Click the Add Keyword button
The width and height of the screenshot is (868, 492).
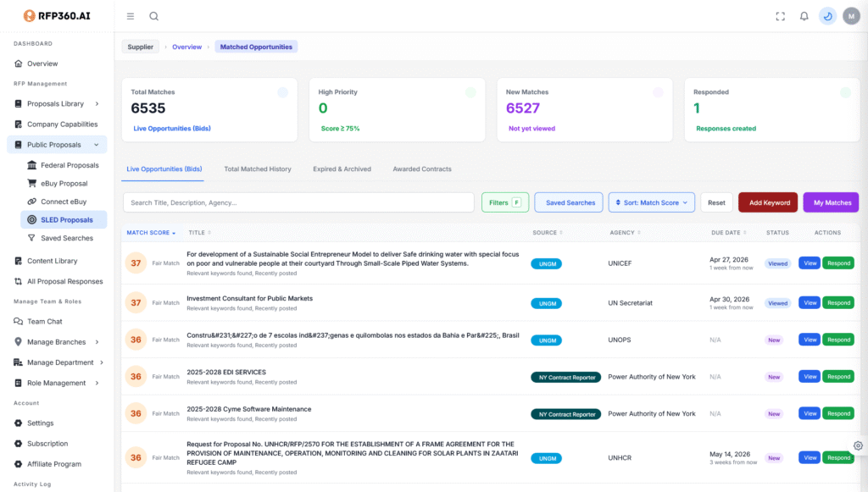coord(769,203)
